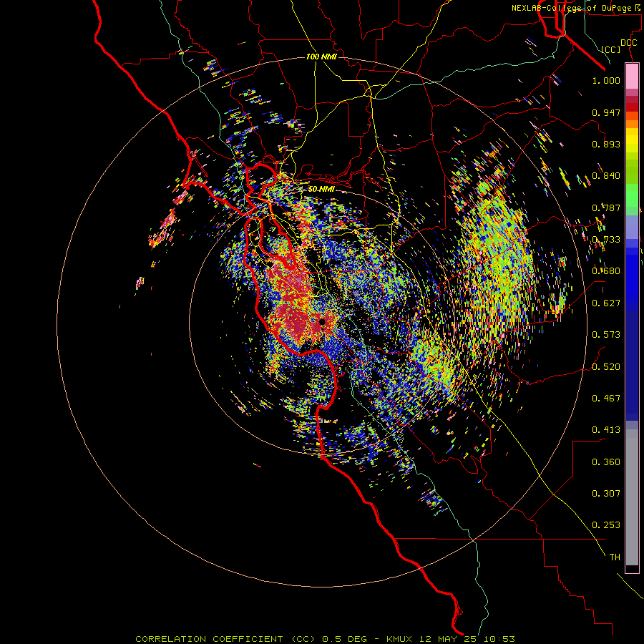Click the 0.467 scale value
Image resolution: width=644 pixels, height=644 pixels.
click(x=606, y=399)
